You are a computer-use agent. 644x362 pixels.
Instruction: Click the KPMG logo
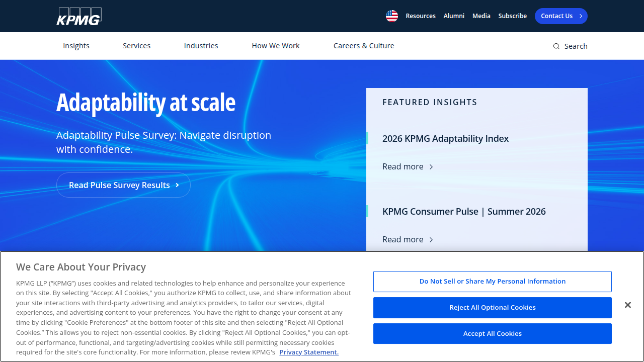[79, 16]
